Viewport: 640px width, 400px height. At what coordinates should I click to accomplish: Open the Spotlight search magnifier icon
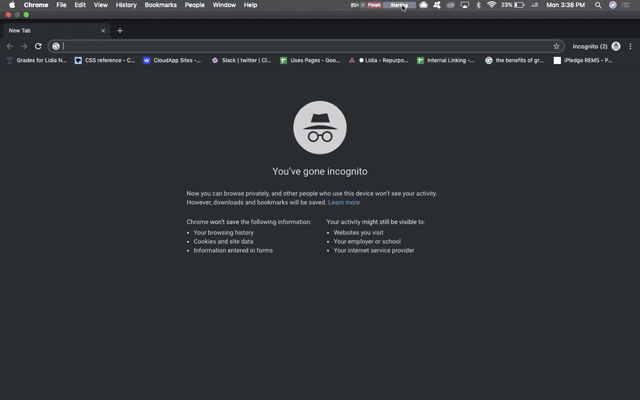(x=599, y=5)
